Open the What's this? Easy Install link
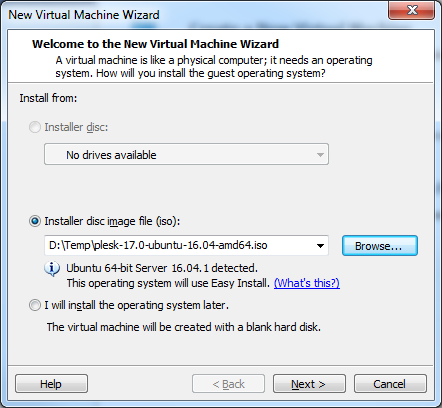The height and width of the screenshot is (408, 442). 307,283
